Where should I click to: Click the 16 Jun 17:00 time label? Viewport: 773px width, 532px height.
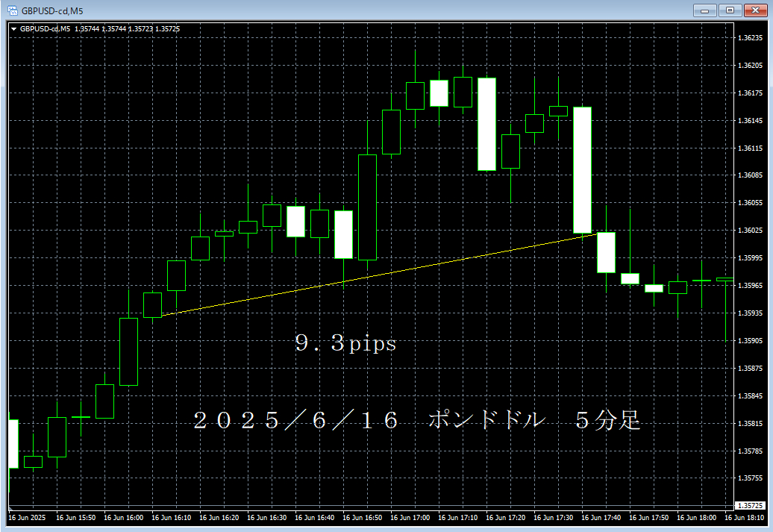[410, 517]
